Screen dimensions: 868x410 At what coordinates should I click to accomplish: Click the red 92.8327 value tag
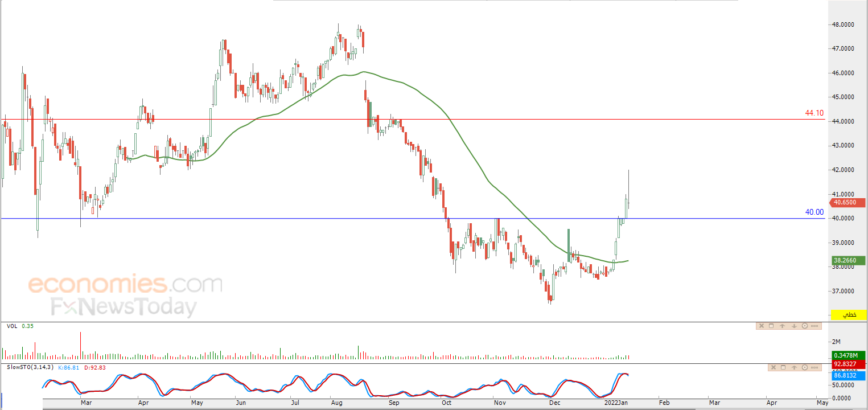849,364
